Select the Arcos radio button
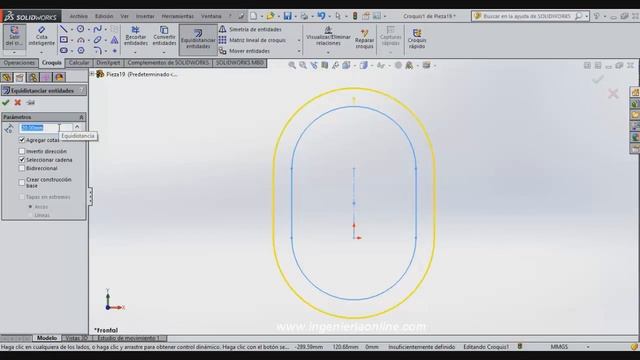This screenshot has width=640, height=360. point(30,207)
